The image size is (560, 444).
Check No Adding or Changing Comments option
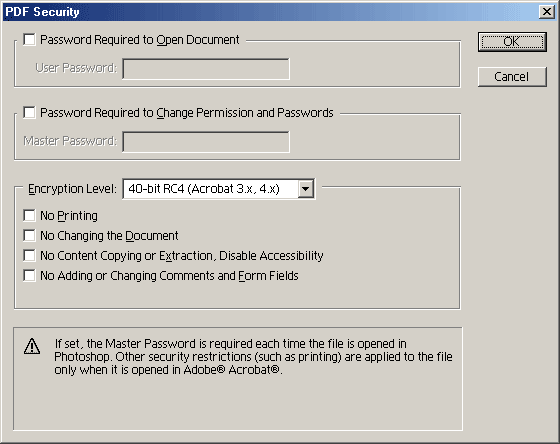click(x=29, y=275)
